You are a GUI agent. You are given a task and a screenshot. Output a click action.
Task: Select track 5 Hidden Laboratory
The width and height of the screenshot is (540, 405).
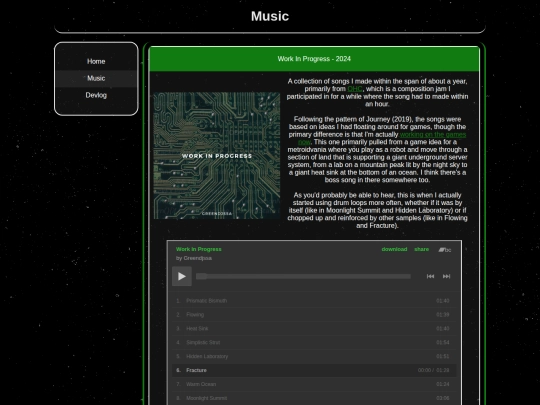coord(314,356)
